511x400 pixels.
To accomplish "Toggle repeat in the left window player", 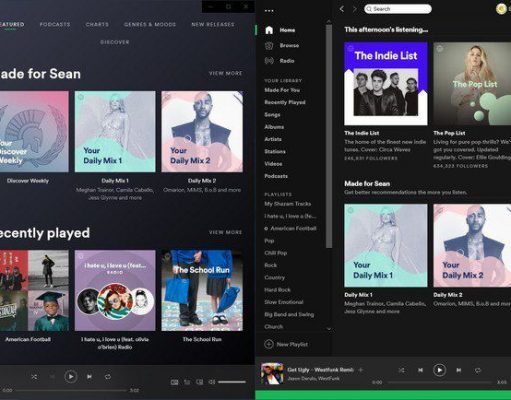I will click(108, 377).
